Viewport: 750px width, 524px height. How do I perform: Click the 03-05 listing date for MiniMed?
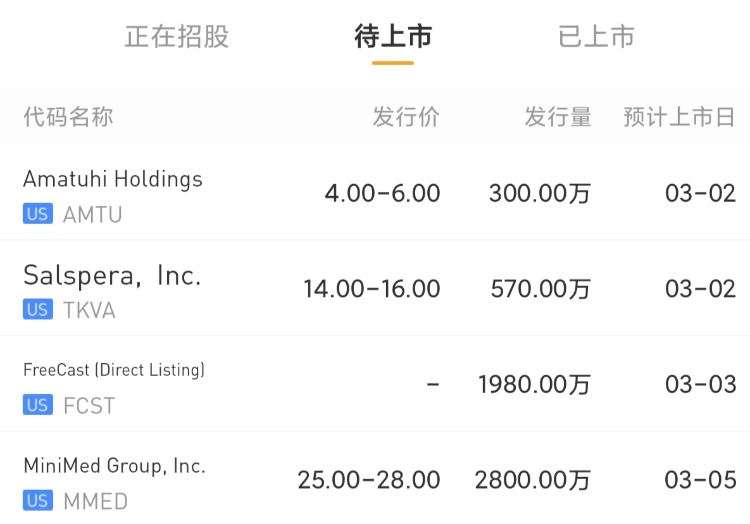pyautogui.click(x=700, y=480)
